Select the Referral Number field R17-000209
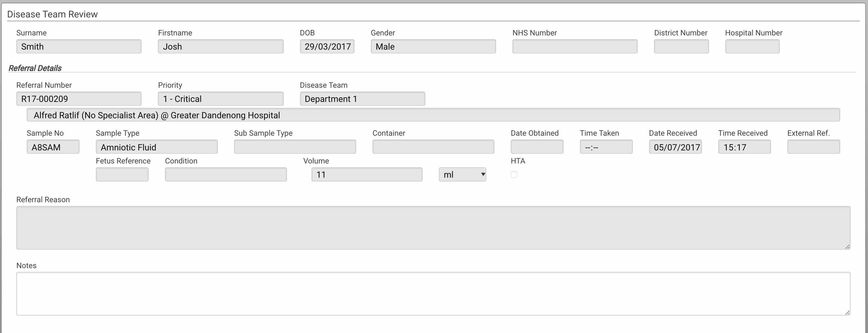Image resolution: width=868 pixels, height=333 pixels. pos(79,99)
